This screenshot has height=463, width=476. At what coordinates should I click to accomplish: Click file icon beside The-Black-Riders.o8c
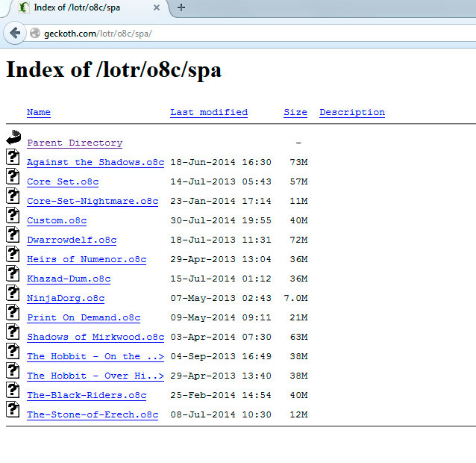13,390
